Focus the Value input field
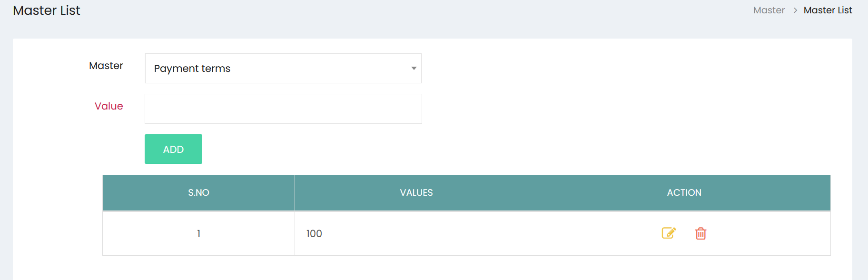This screenshot has width=868, height=280. [x=283, y=109]
